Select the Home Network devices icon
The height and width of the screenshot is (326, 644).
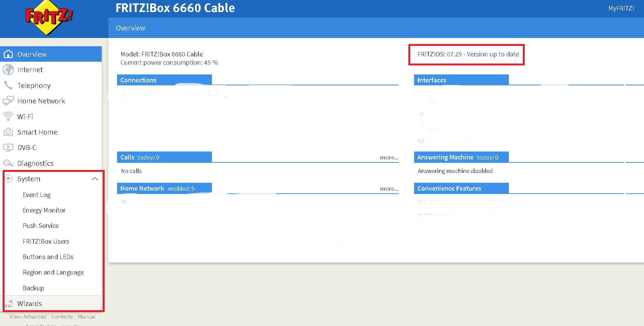click(x=8, y=101)
